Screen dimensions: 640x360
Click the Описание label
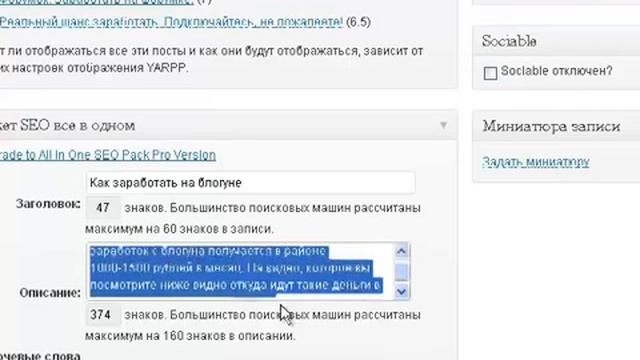50,293
